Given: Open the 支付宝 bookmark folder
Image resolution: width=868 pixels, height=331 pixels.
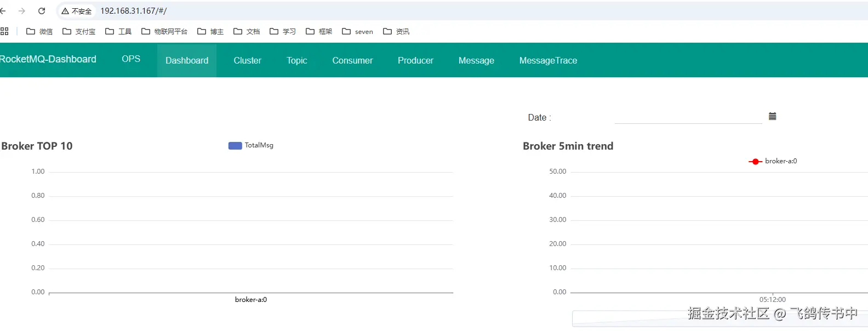Looking at the screenshot, I should [79, 31].
